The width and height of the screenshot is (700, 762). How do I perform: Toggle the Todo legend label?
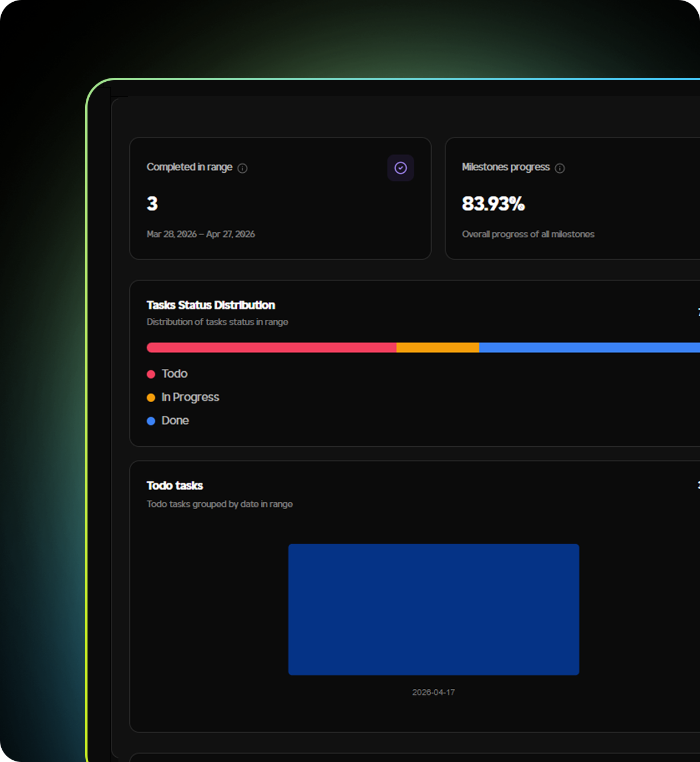(x=174, y=374)
